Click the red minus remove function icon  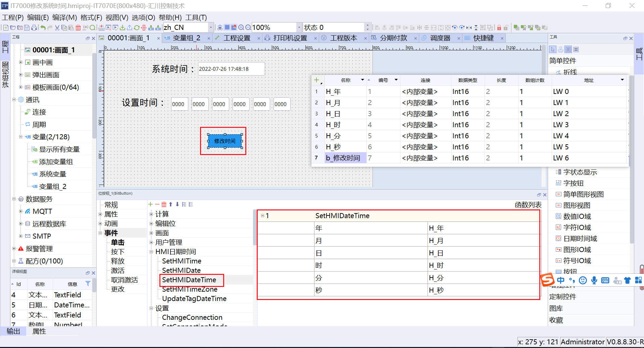pos(157,204)
